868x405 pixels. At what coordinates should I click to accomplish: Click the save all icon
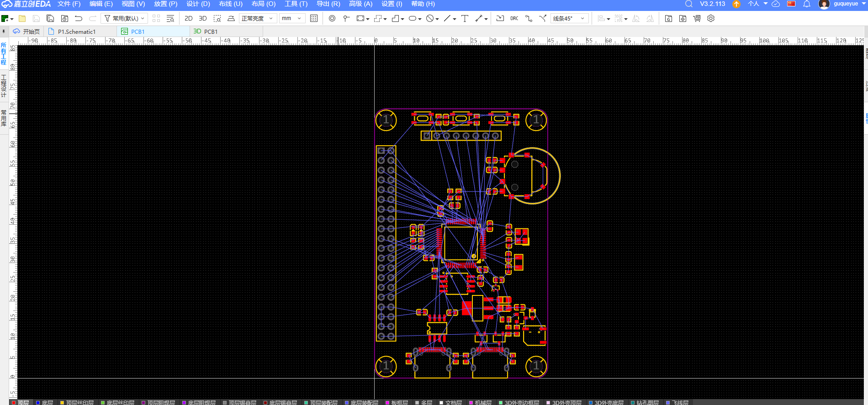click(50, 19)
